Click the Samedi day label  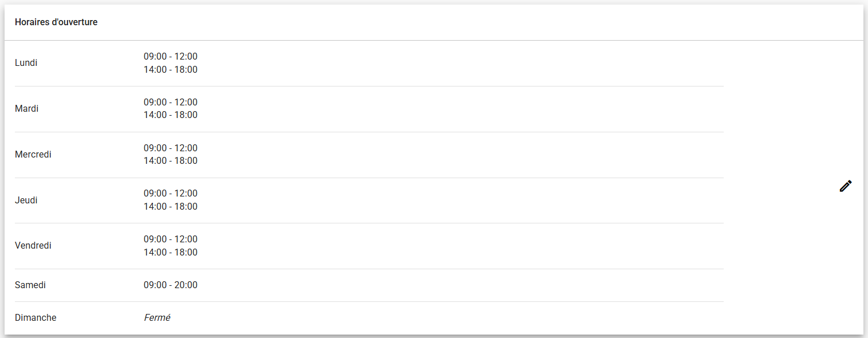[x=30, y=285]
